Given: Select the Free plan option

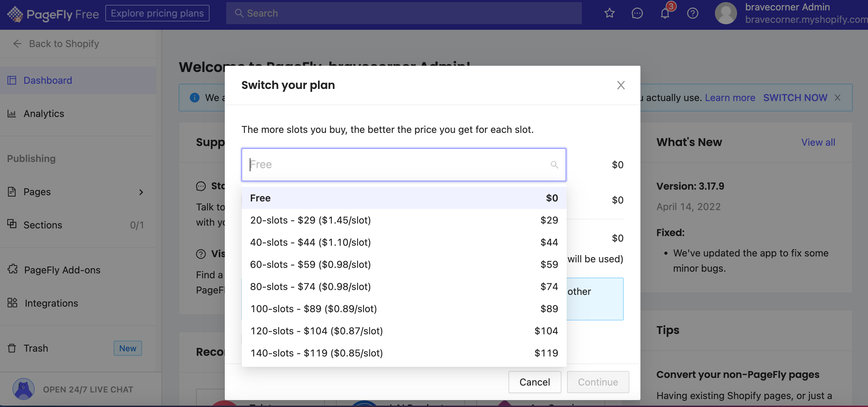Looking at the screenshot, I should click(x=404, y=198).
